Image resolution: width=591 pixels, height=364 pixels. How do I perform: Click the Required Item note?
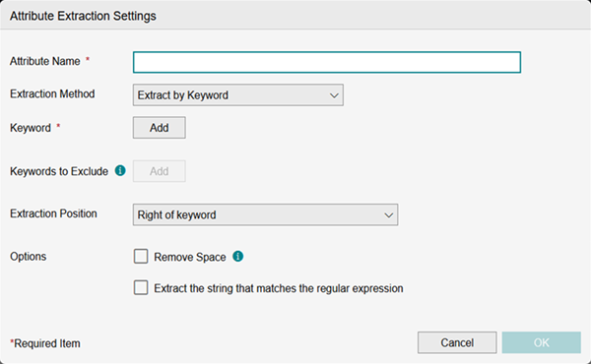point(45,343)
